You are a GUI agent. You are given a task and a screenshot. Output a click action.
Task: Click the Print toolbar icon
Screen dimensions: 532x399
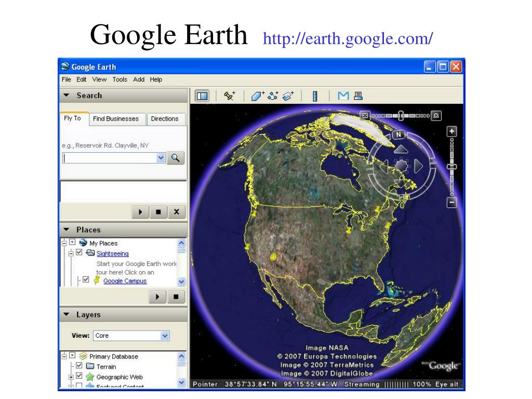click(358, 96)
